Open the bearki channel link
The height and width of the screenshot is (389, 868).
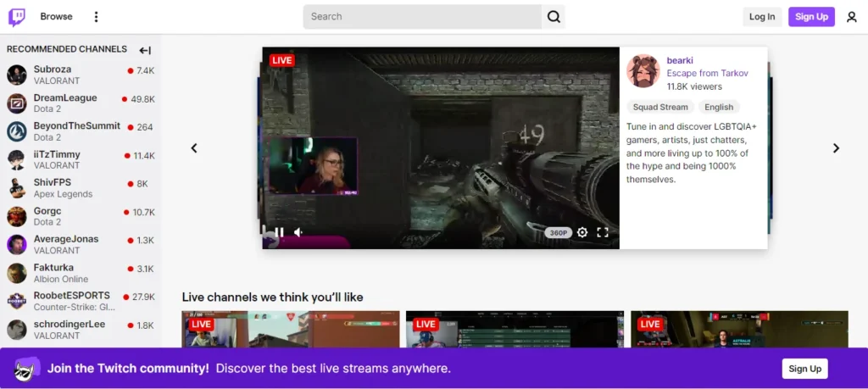(680, 60)
